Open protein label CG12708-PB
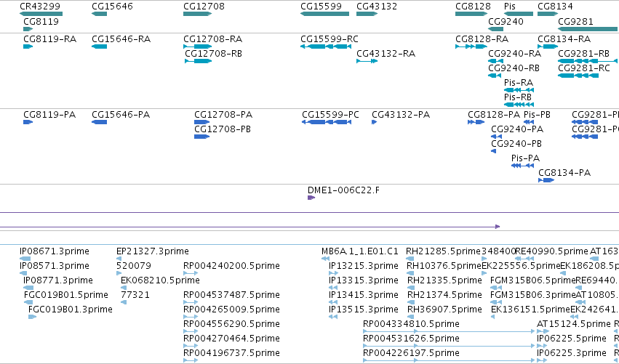 point(223,129)
